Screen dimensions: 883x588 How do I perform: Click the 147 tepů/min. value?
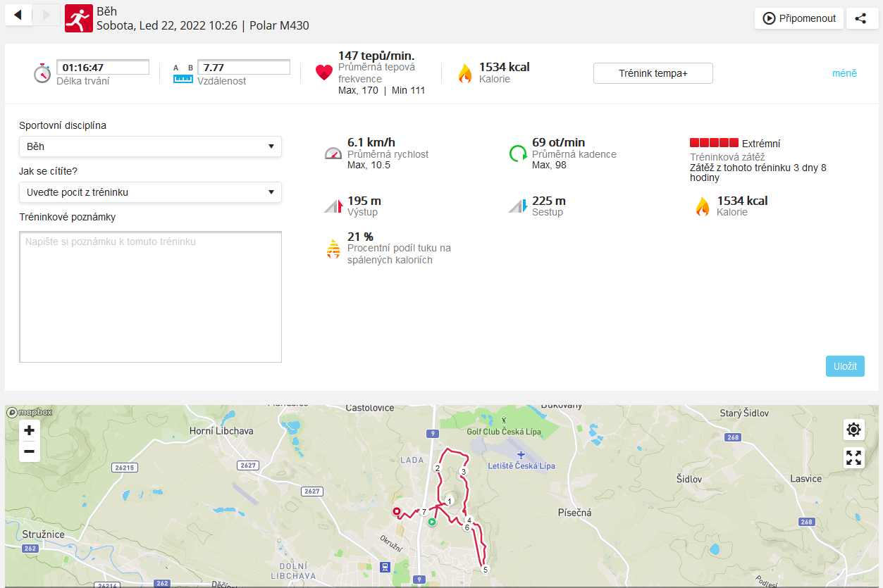coord(376,56)
